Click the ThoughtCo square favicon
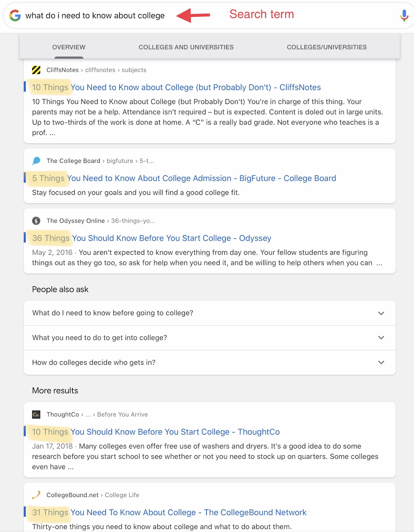The image size is (414, 532). click(36, 414)
